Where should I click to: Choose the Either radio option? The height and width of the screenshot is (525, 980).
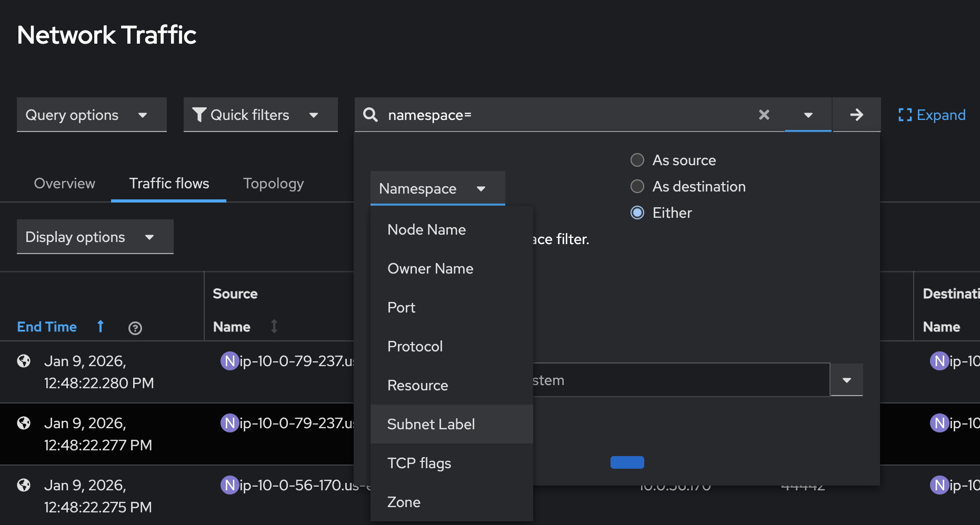point(637,213)
